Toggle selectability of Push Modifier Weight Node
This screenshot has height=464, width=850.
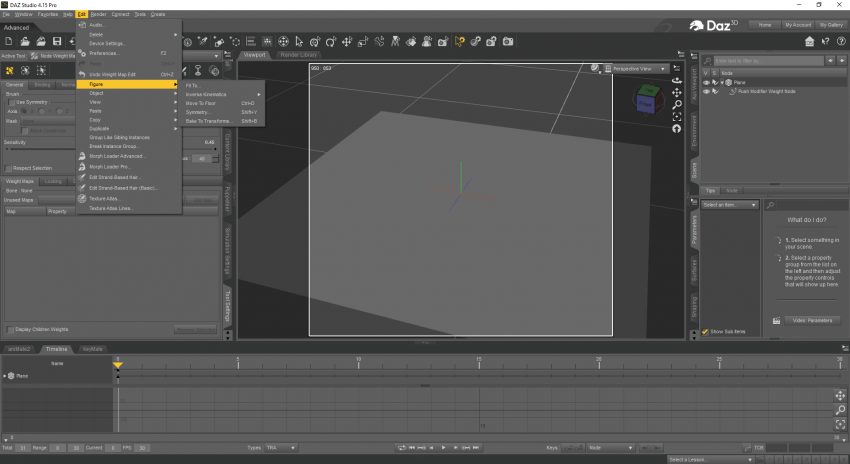pyautogui.click(x=715, y=92)
